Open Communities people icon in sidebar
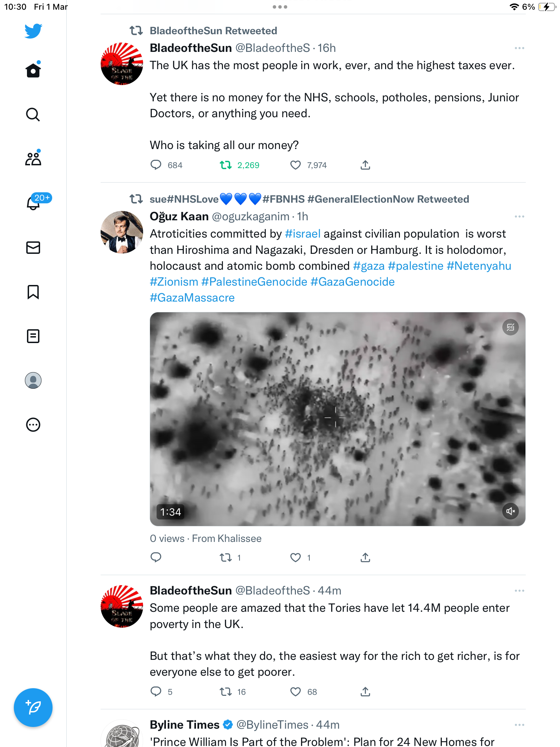 tap(33, 158)
